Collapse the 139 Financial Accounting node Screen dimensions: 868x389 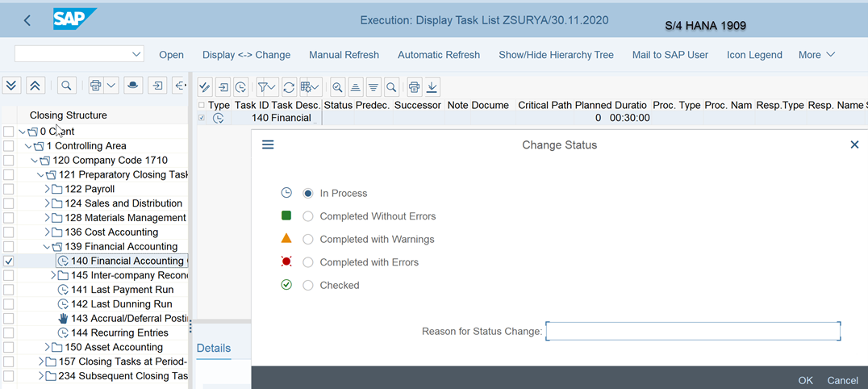47,247
